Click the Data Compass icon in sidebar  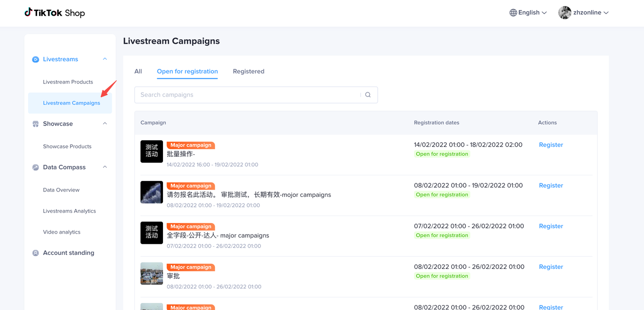pyautogui.click(x=36, y=167)
